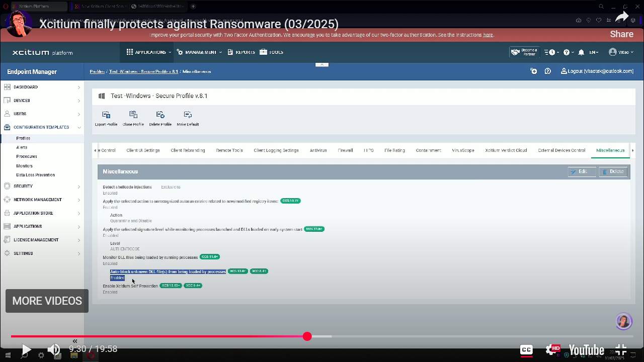Click the Applications sidebar icon
Image resolution: width=644 pixels, height=362 pixels.
click(7, 226)
